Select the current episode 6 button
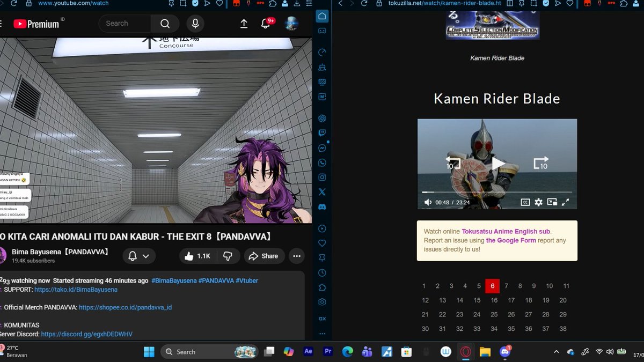The width and height of the screenshot is (644, 362). (x=493, y=286)
